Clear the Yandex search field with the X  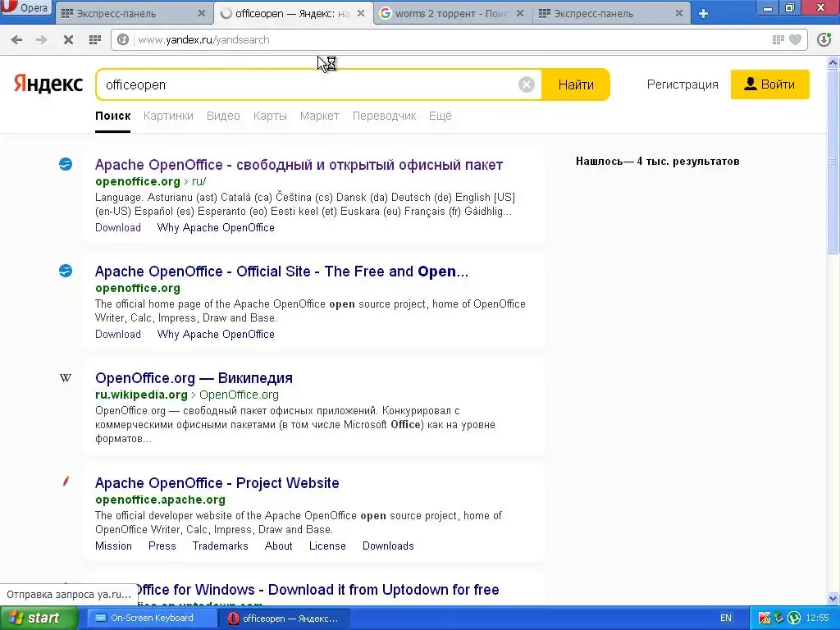[x=527, y=84]
